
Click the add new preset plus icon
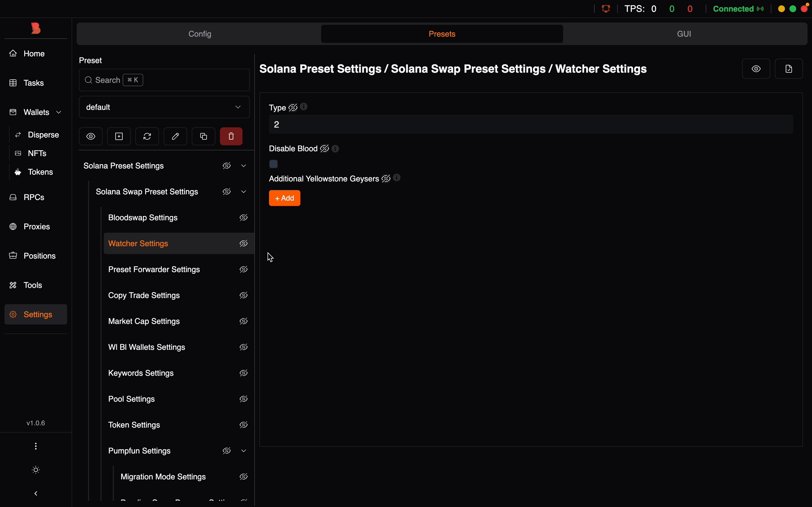[x=119, y=137]
